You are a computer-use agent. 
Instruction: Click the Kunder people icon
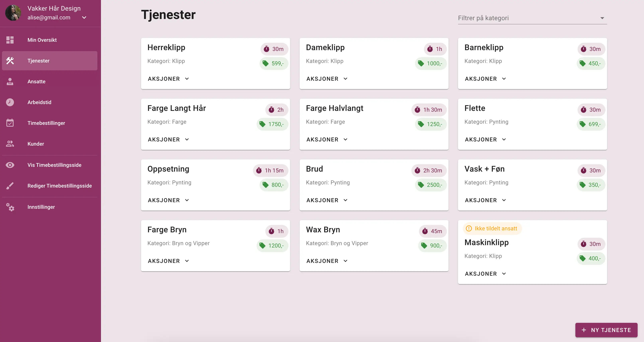pos(10,144)
